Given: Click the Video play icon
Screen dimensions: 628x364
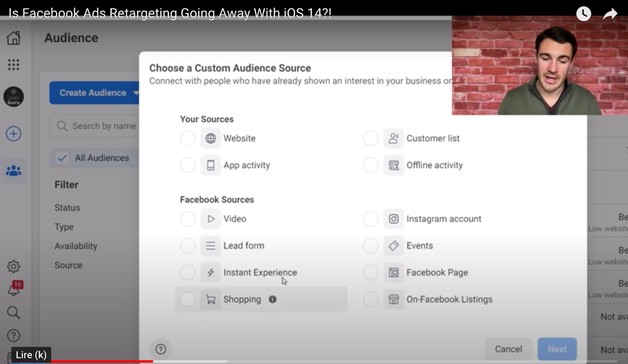Looking at the screenshot, I should [211, 219].
